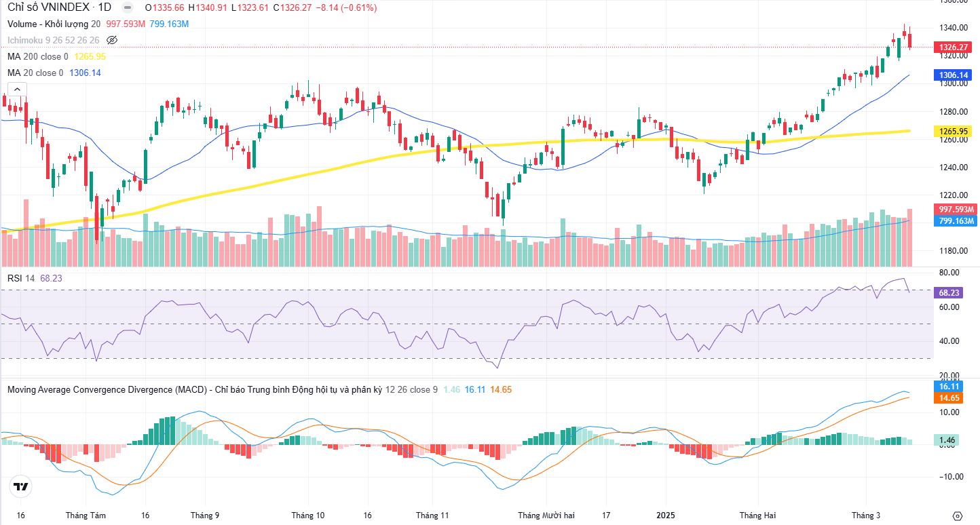The width and height of the screenshot is (980, 525).
Task: Click the 997.593M value in Volume legend
Action: (x=126, y=24)
